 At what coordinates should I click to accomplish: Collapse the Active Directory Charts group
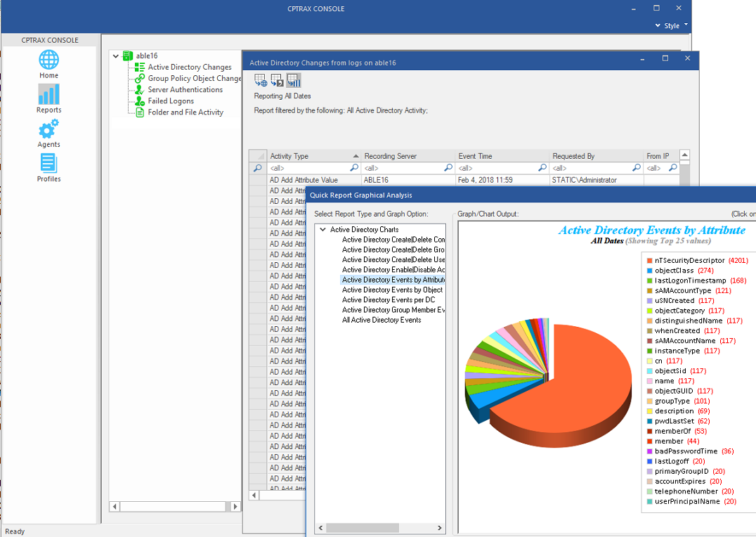coord(323,228)
